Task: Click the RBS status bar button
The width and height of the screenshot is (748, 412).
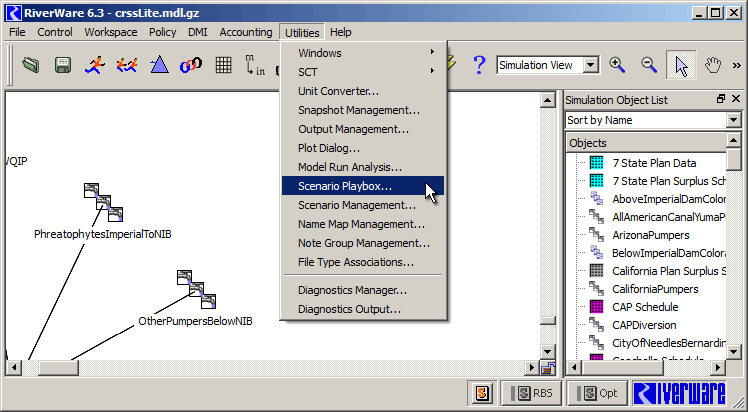Action: pos(531,393)
